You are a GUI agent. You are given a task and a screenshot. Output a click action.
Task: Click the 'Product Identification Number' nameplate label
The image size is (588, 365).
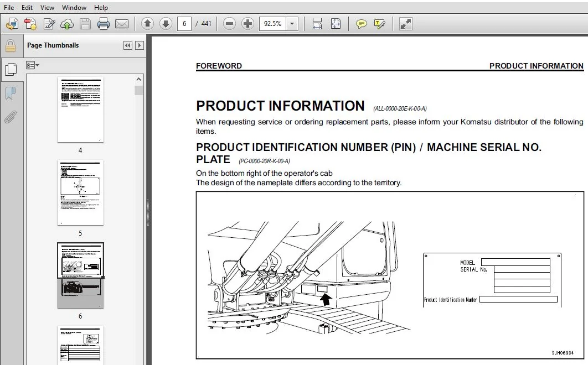point(450,300)
